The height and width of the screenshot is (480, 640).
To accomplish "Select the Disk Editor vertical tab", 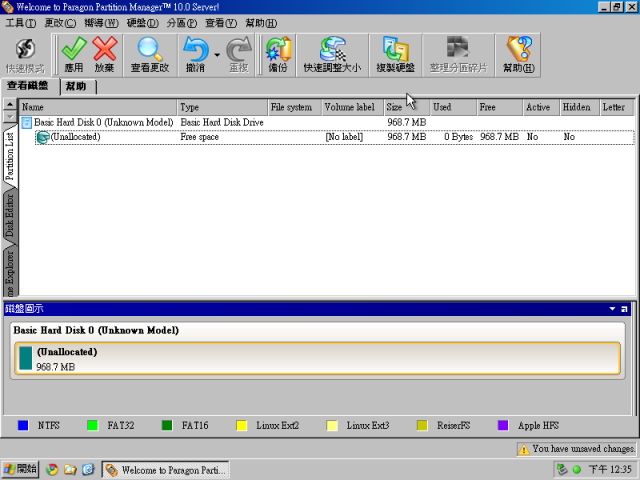I will tap(9, 216).
